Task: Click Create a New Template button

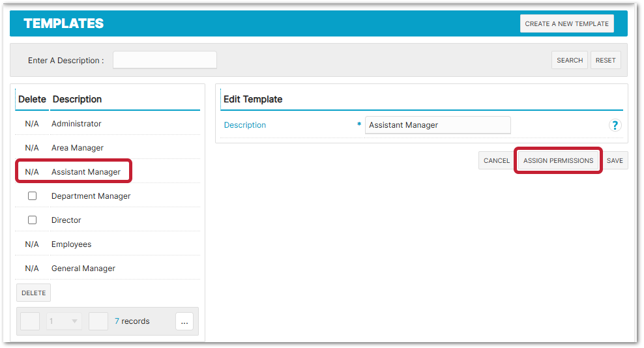Action: pyautogui.click(x=566, y=23)
